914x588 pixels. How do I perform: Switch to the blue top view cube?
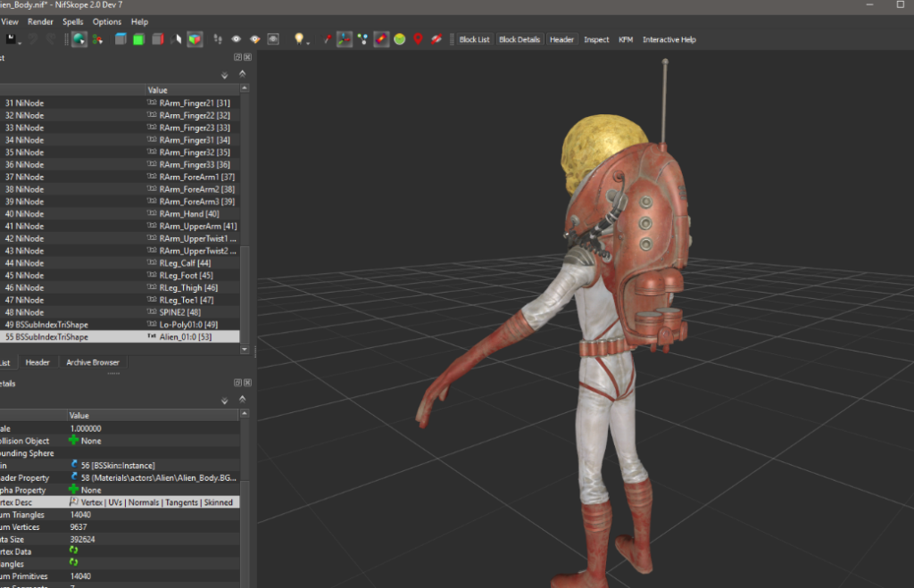pyautogui.click(x=120, y=39)
